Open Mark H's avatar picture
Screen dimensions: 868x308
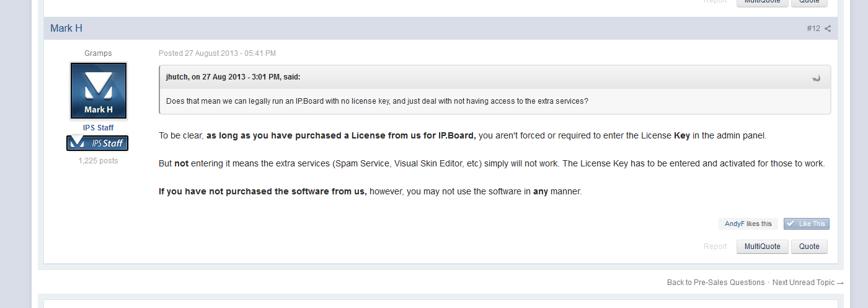[x=99, y=91]
